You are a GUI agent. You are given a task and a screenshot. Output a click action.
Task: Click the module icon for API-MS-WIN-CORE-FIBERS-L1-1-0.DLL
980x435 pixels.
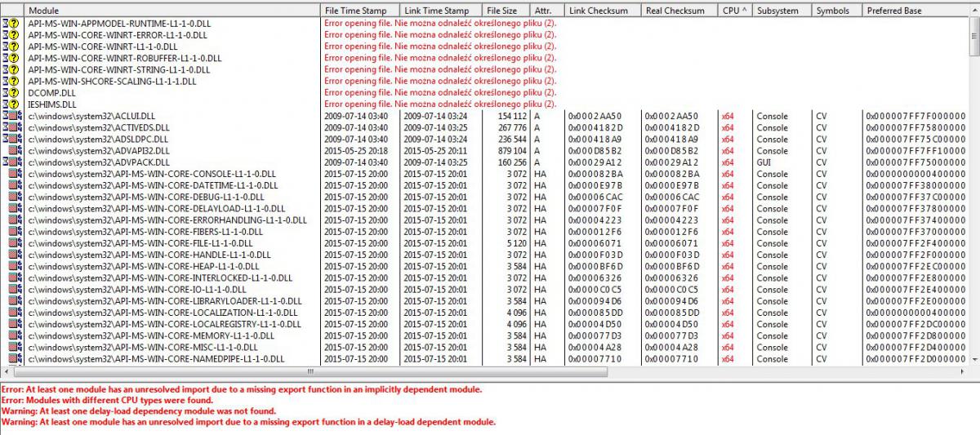click(x=14, y=231)
